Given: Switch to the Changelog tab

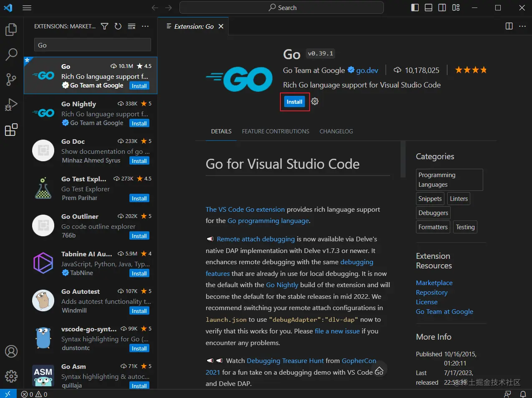Looking at the screenshot, I should point(336,131).
